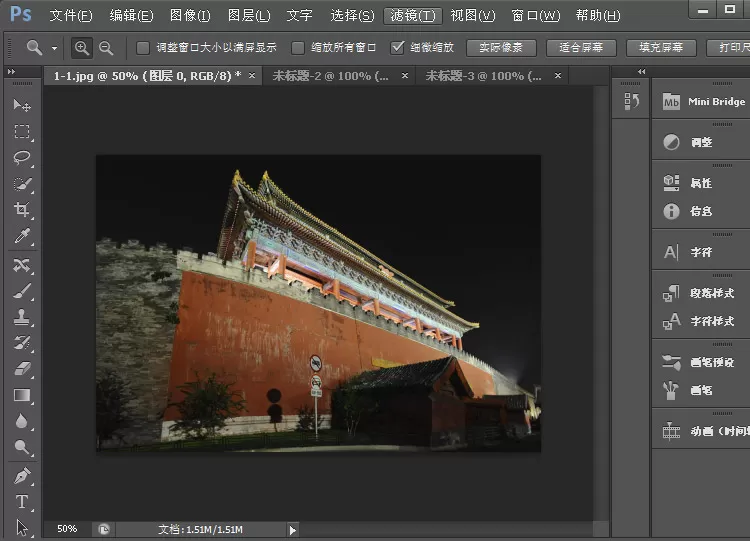
Task: Select the Move tool
Action: click(22, 105)
